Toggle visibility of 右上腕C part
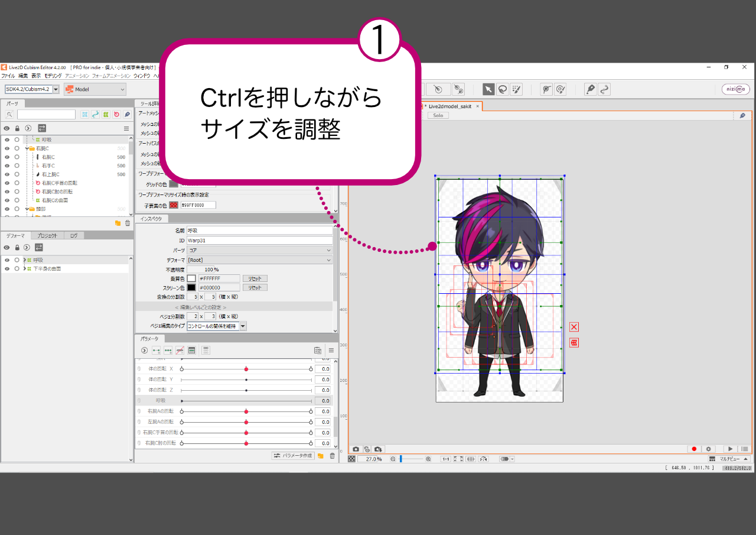This screenshot has width=756, height=535. click(7, 174)
